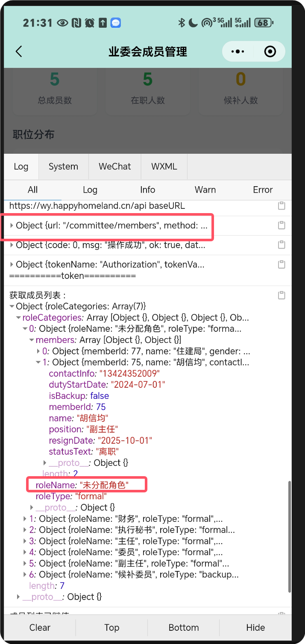The width and height of the screenshot is (305, 644).
Task: Filter console by Warn level
Action: [x=205, y=190]
